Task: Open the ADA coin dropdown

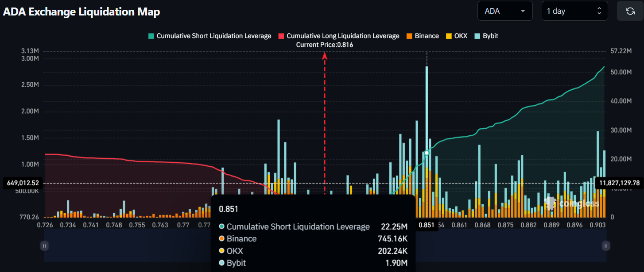Action: click(x=505, y=11)
